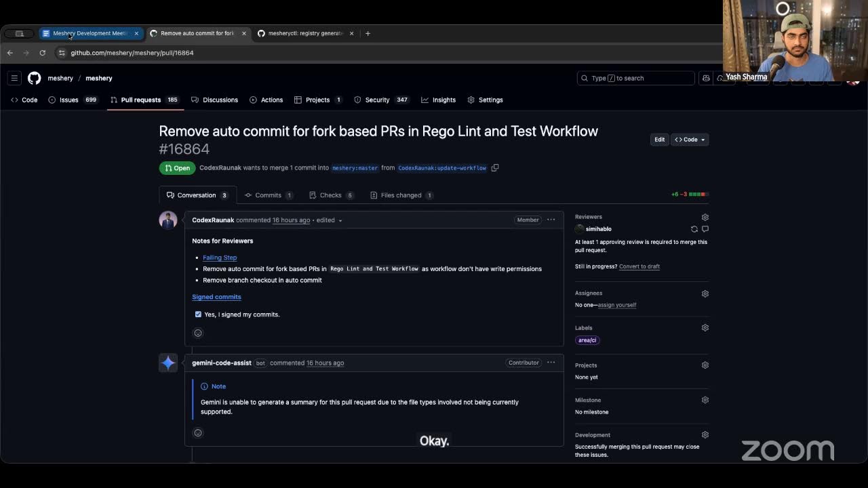Click gemini-code-assist avatar icon

coord(168,363)
